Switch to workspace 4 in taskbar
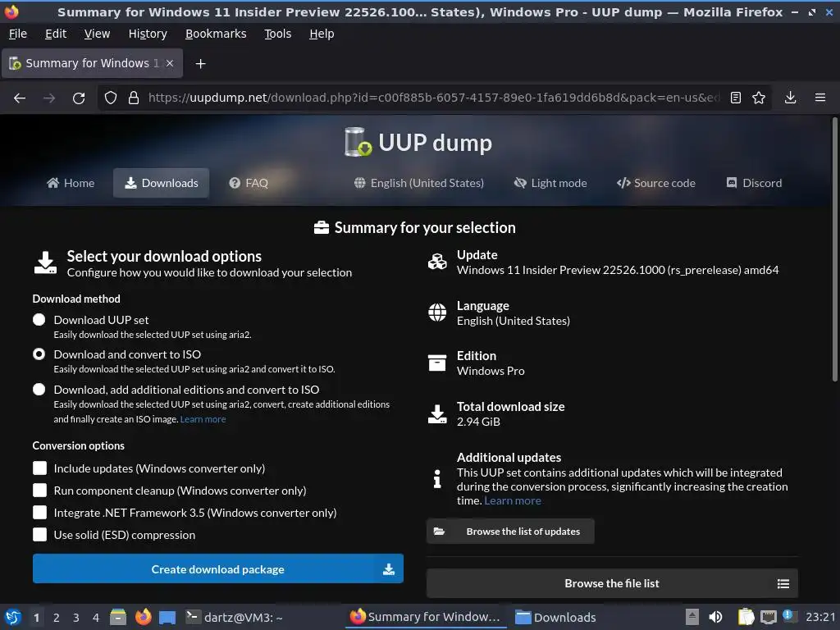The width and height of the screenshot is (840, 630). click(95, 618)
